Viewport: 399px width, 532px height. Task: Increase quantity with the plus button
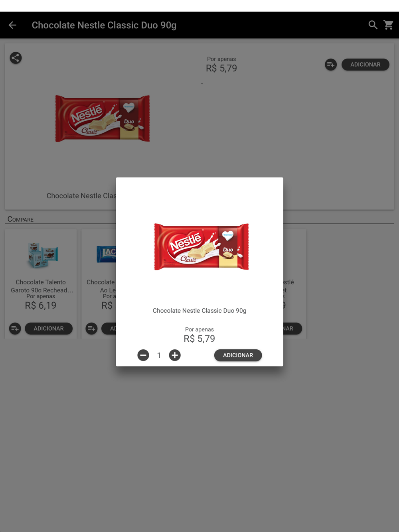(175, 355)
